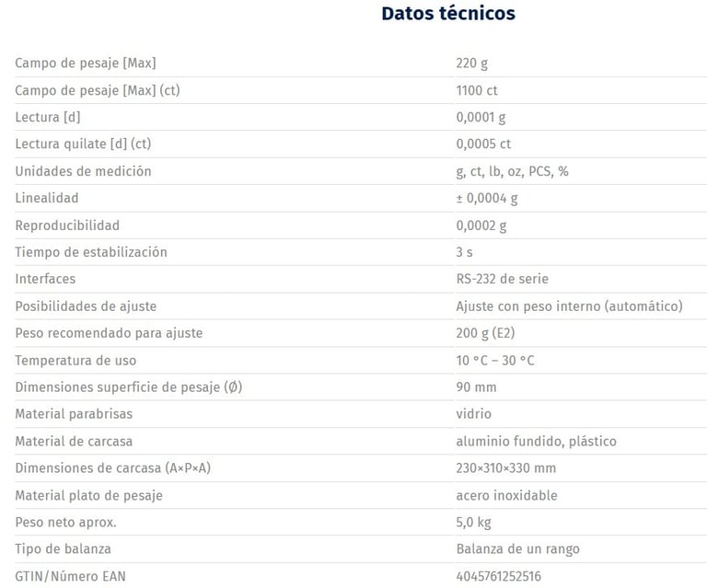
Task: Select the Reproducibilidad value 0,0002 g
Action: tap(481, 225)
